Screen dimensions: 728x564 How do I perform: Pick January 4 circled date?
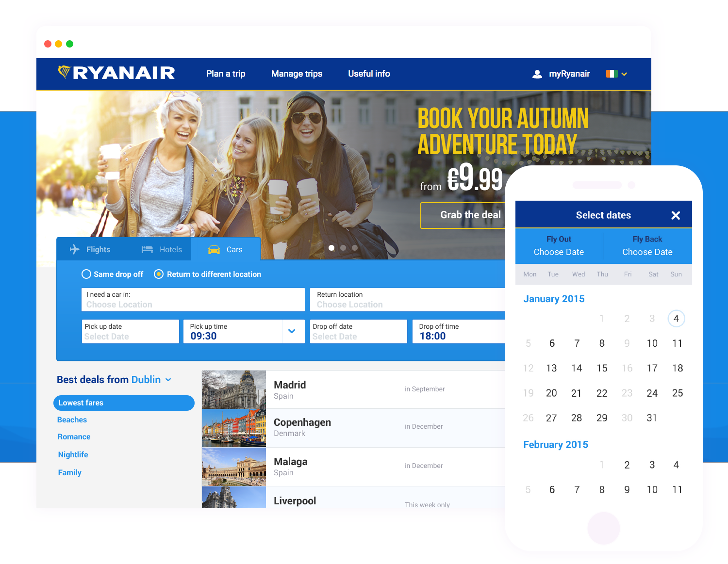click(676, 319)
